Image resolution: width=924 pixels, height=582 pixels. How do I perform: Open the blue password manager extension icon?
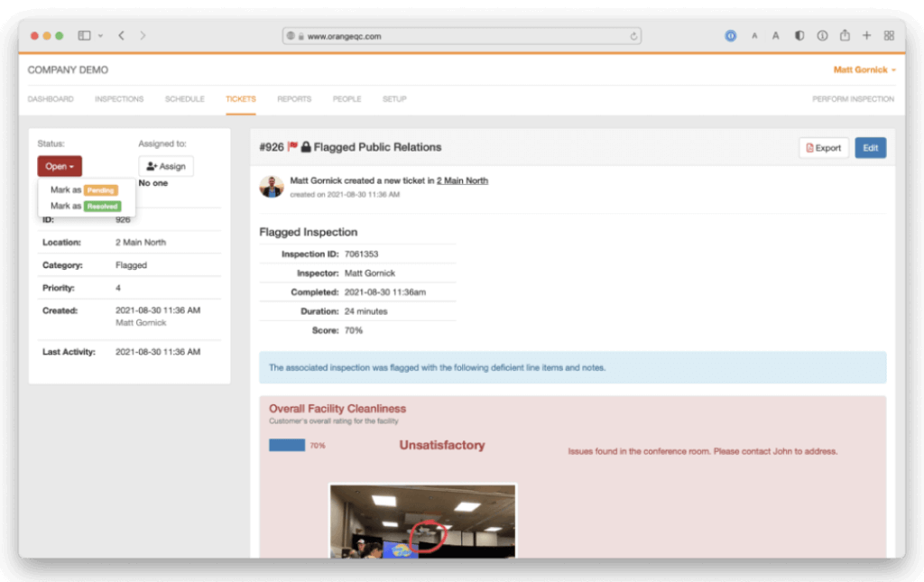click(x=730, y=36)
